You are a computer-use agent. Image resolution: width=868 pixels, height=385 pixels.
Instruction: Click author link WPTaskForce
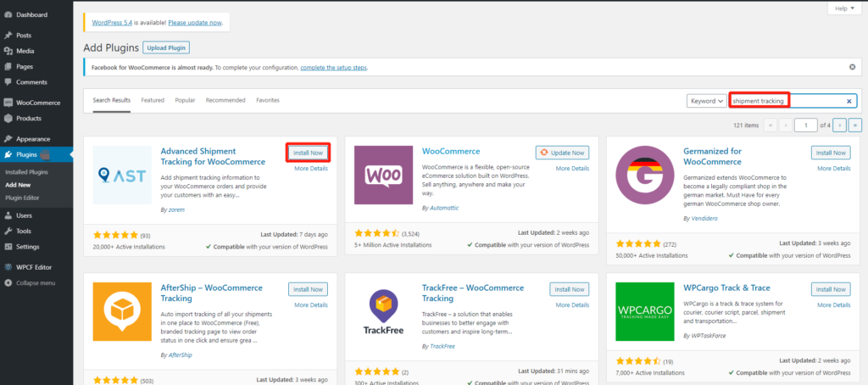click(709, 336)
